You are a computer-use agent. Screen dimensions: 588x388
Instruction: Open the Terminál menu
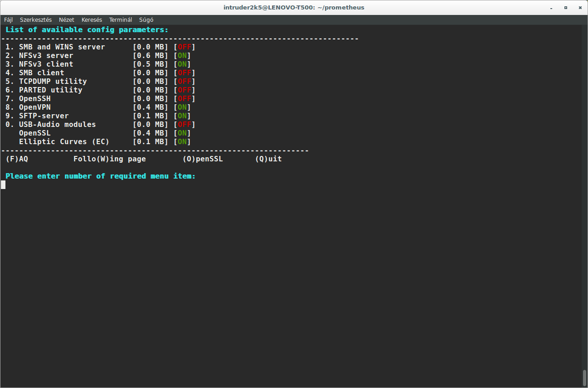point(121,20)
